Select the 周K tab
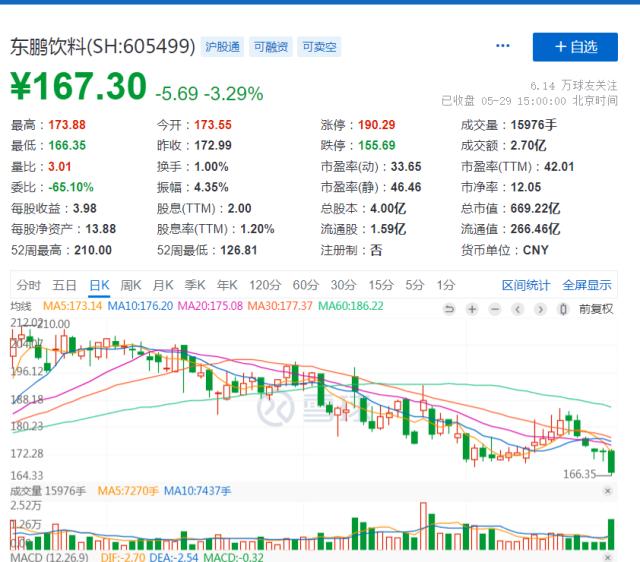Screen dimensions: 640x562 (131, 285)
